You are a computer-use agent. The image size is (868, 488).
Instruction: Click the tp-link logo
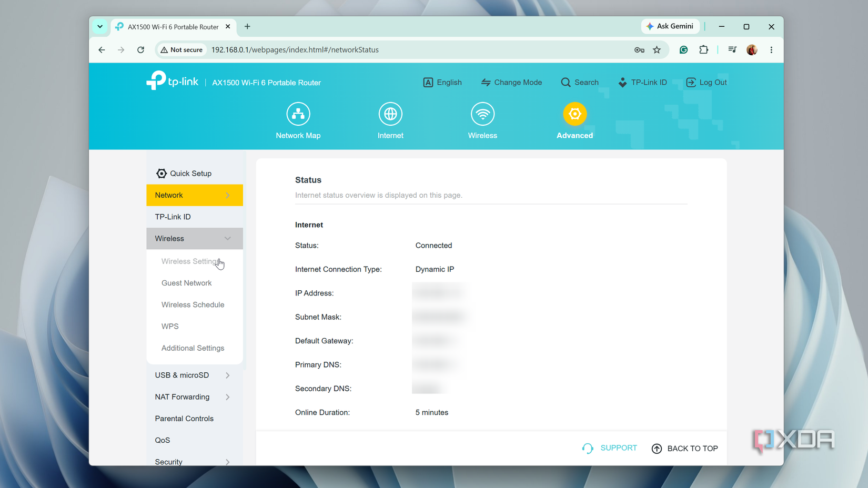tap(173, 80)
